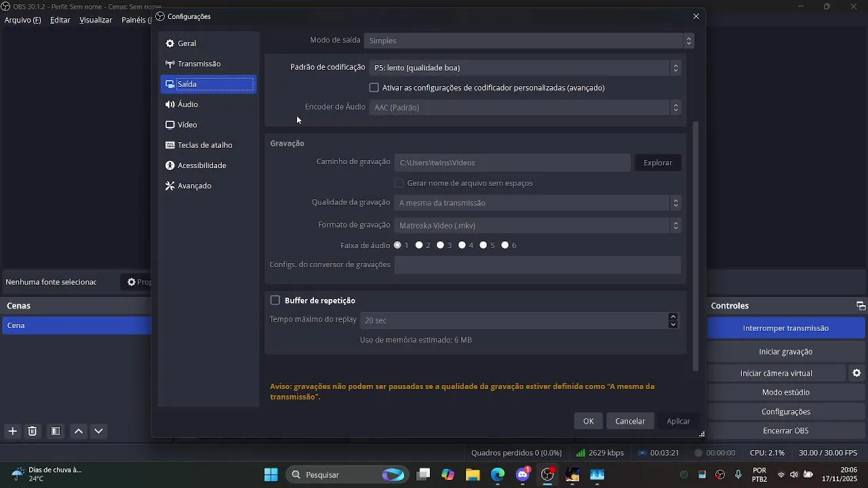Select audio track 2 radio button
The image size is (868, 488).
click(419, 245)
